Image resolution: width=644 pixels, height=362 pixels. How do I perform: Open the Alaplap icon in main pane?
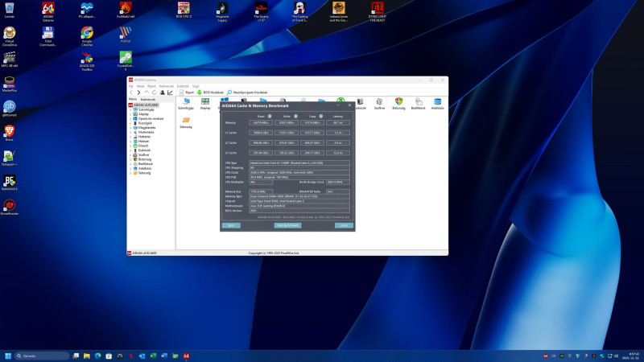pos(205,103)
